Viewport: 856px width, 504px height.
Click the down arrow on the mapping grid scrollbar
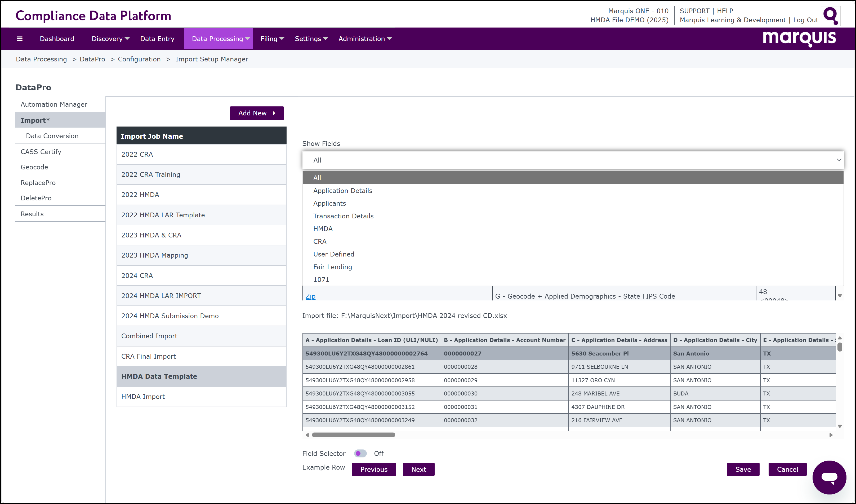(840, 296)
